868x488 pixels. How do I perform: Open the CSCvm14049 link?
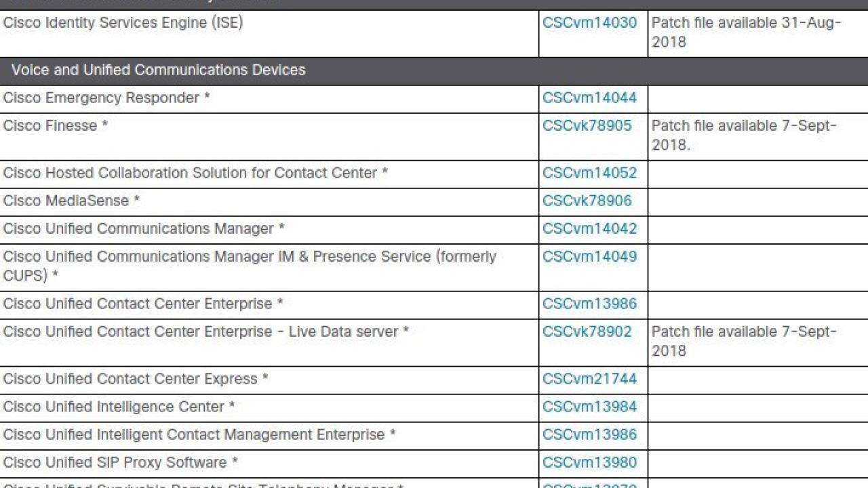click(589, 256)
